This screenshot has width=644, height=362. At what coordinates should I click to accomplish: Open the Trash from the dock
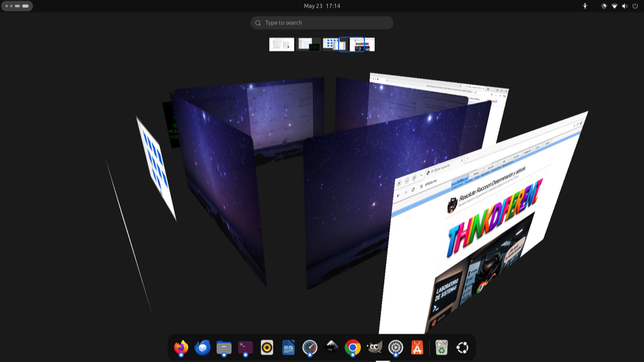[x=442, y=348]
